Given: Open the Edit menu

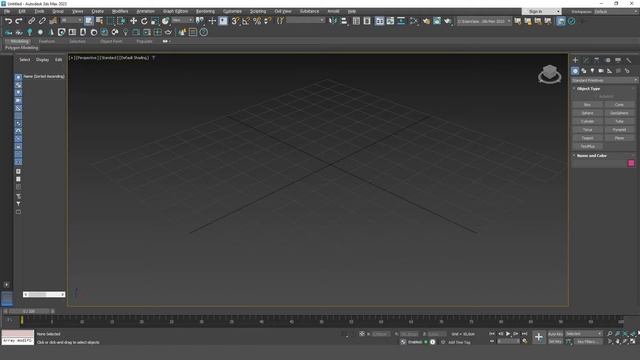Looking at the screenshot, I should (22, 11).
